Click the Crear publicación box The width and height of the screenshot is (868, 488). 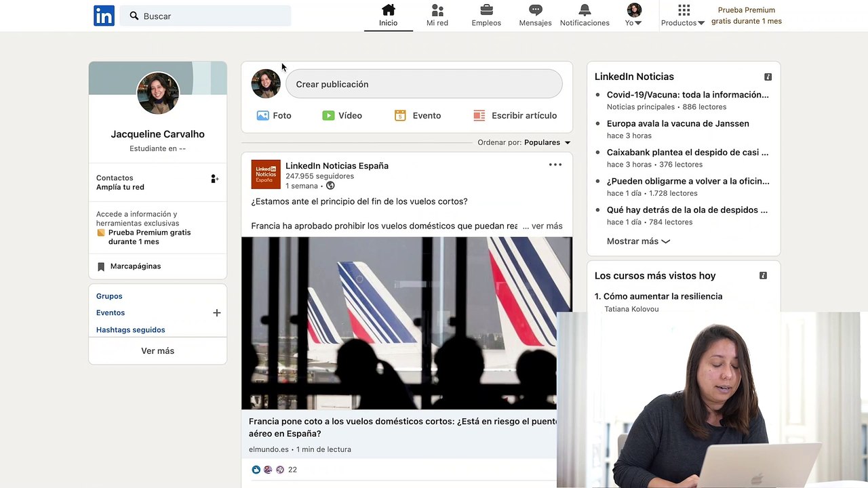point(424,84)
